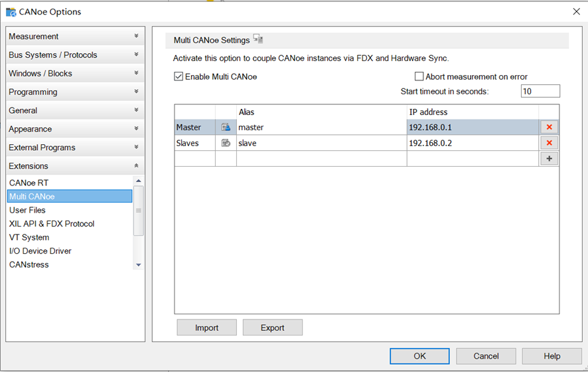
Task: Expand the Programming section
Action: click(75, 92)
